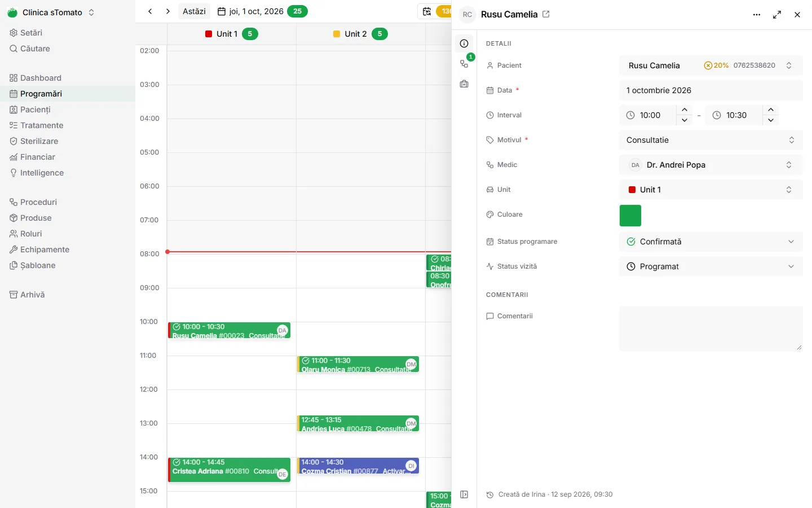Image resolution: width=812 pixels, height=508 pixels.
Task: Open Echipamente section
Action: point(68,249)
